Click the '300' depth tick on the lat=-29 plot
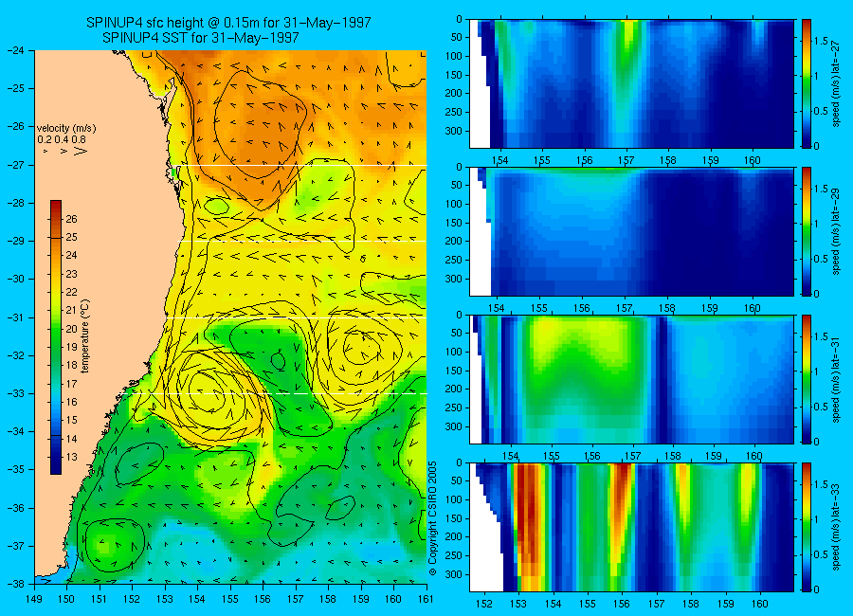The image size is (853, 616). [x=455, y=279]
